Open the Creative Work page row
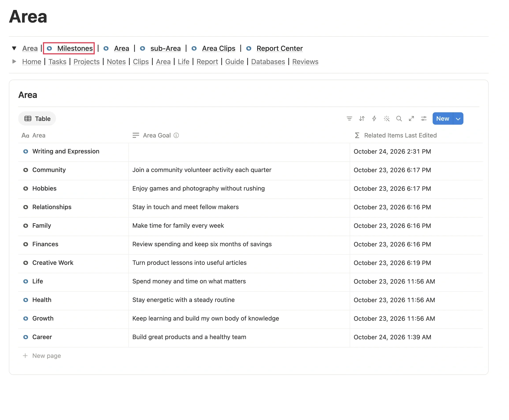 point(53,263)
